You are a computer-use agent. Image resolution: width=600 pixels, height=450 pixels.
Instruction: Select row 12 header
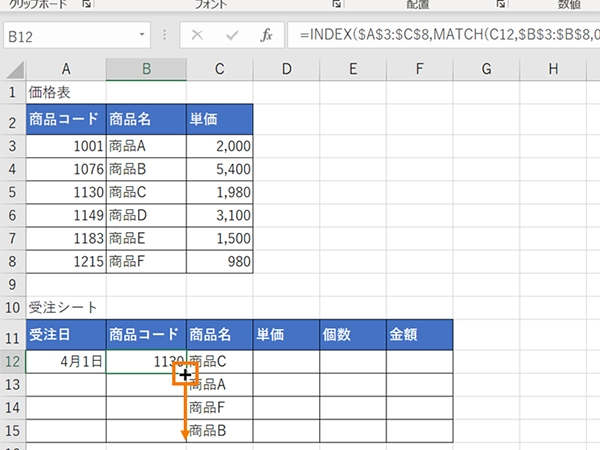click(x=13, y=362)
